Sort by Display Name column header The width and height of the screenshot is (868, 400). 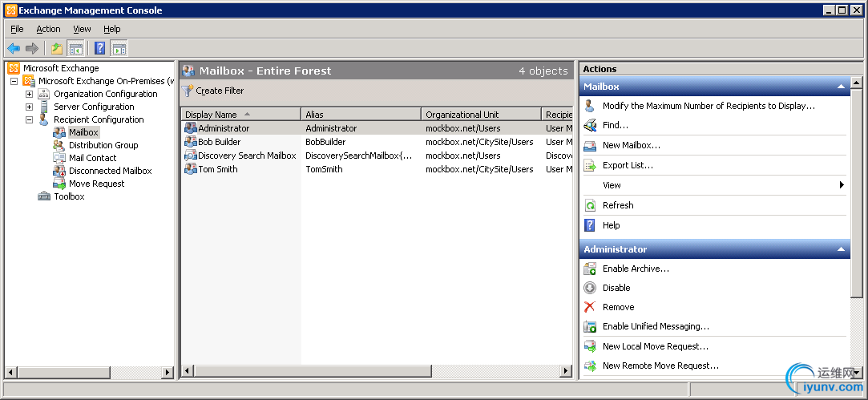(x=240, y=114)
